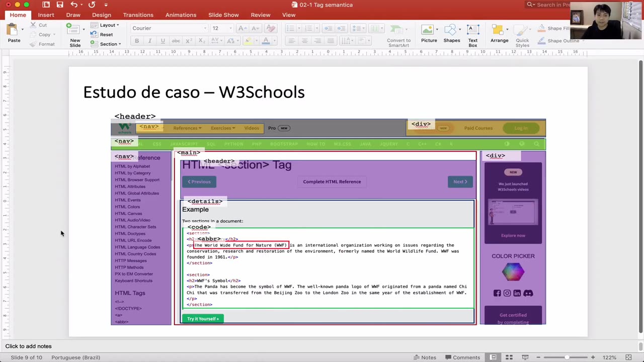
Task: Expand the Section dropdown
Action: pyautogui.click(x=106, y=44)
